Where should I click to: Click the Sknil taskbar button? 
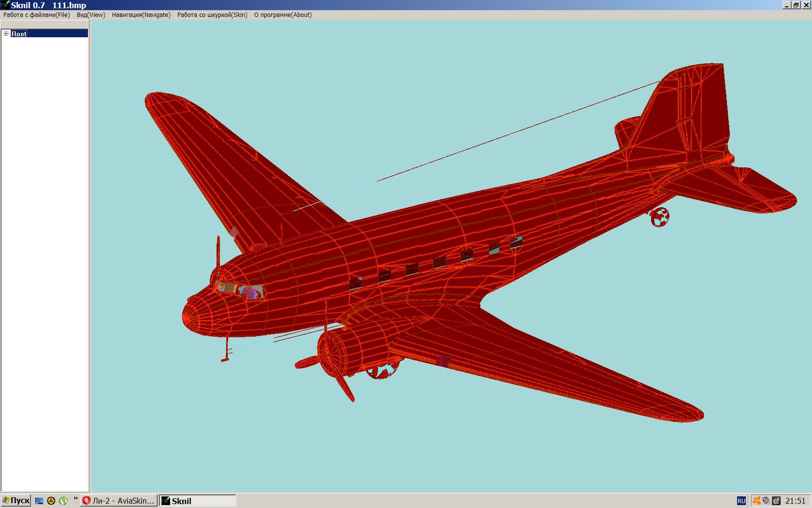click(197, 501)
